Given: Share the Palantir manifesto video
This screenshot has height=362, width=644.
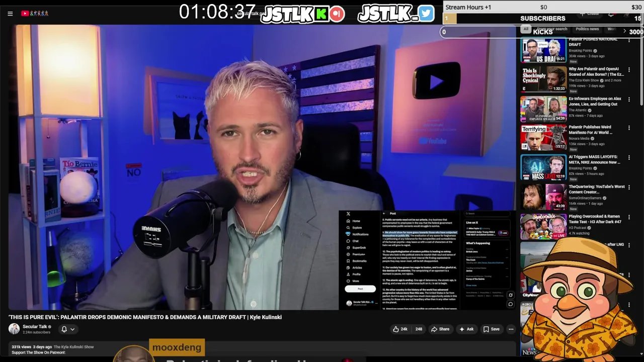Looking at the screenshot, I should tap(440, 329).
